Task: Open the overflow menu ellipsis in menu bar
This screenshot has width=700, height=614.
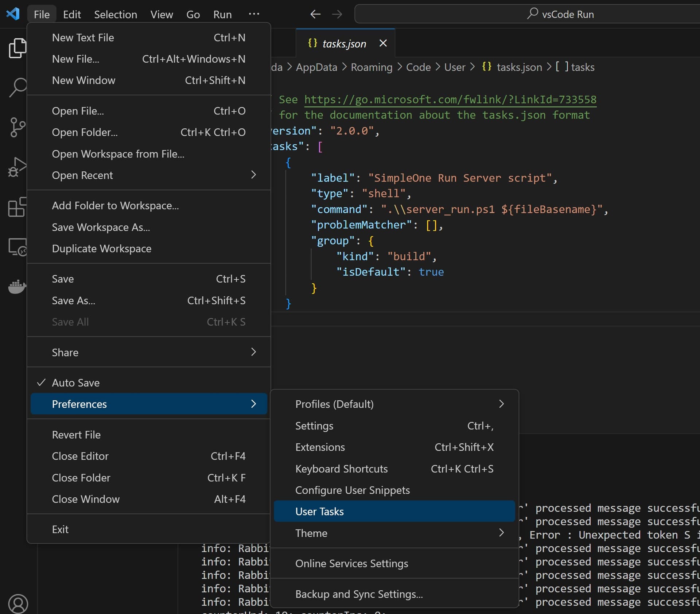Action: pyautogui.click(x=254, y=14)
